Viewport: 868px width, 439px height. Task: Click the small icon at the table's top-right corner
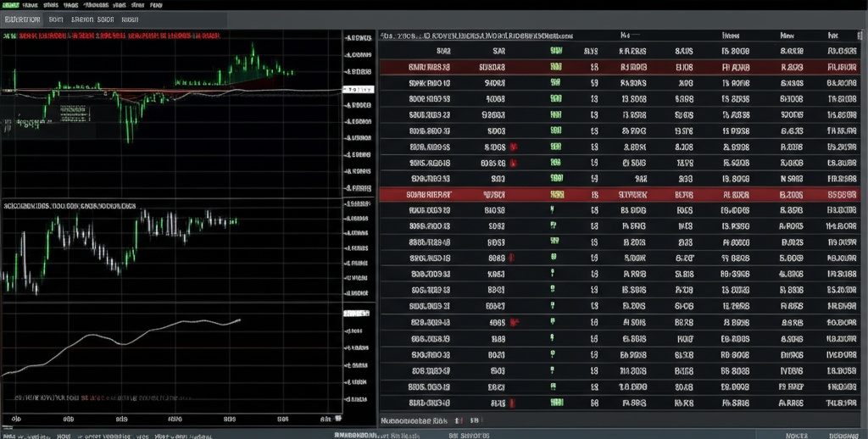pos(858,37)
